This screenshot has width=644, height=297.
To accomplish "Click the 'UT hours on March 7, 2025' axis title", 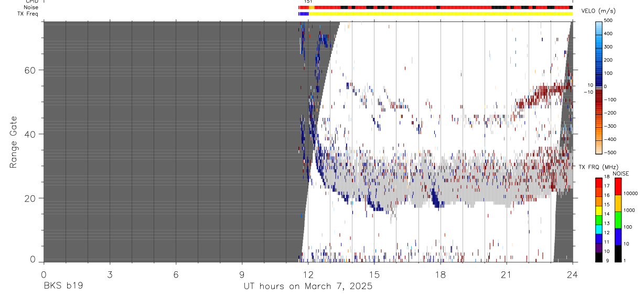I will click(x=308, y=286).
